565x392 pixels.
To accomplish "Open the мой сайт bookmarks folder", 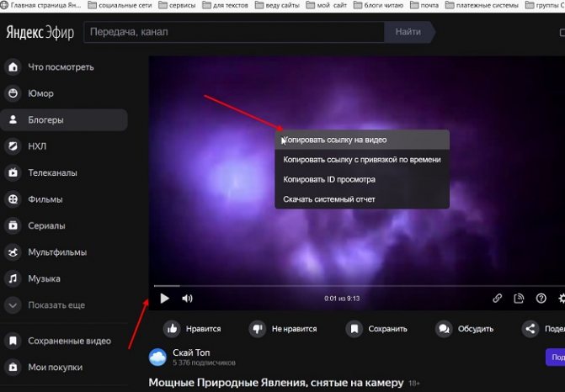I will point(327,5).
